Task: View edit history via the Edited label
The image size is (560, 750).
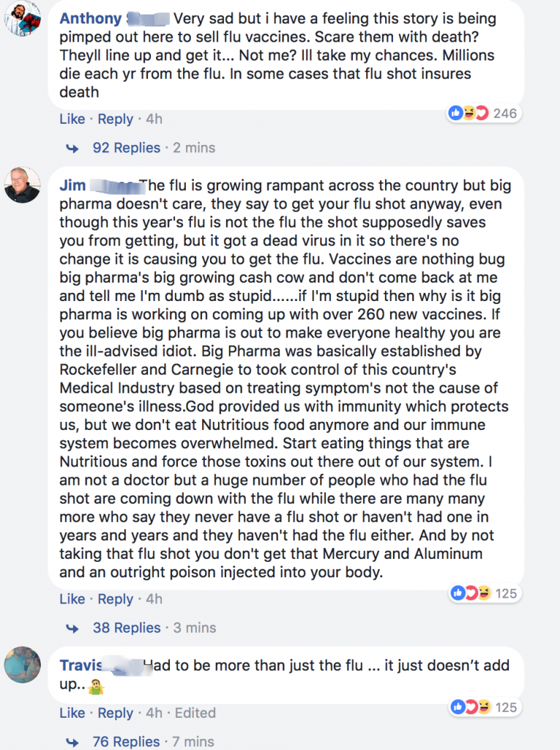Action: pos(195,713)
